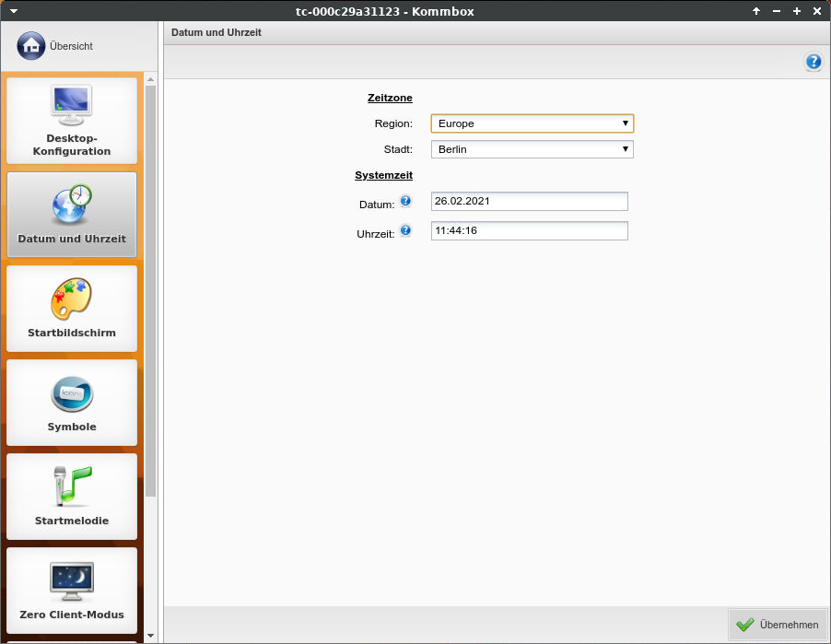Open Zero Client-Modus monitor icon
Viewport: 831px width, 644px height.
click(x=72, y=580)
